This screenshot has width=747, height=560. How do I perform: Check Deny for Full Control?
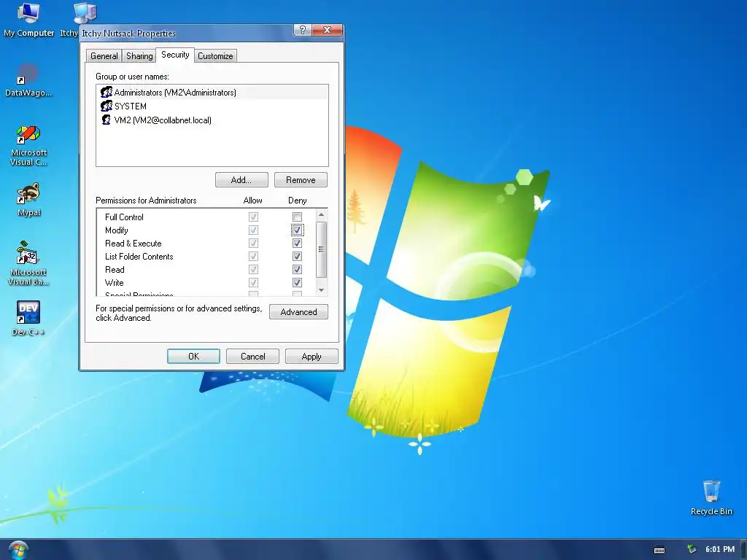click(x=298, y=217)
